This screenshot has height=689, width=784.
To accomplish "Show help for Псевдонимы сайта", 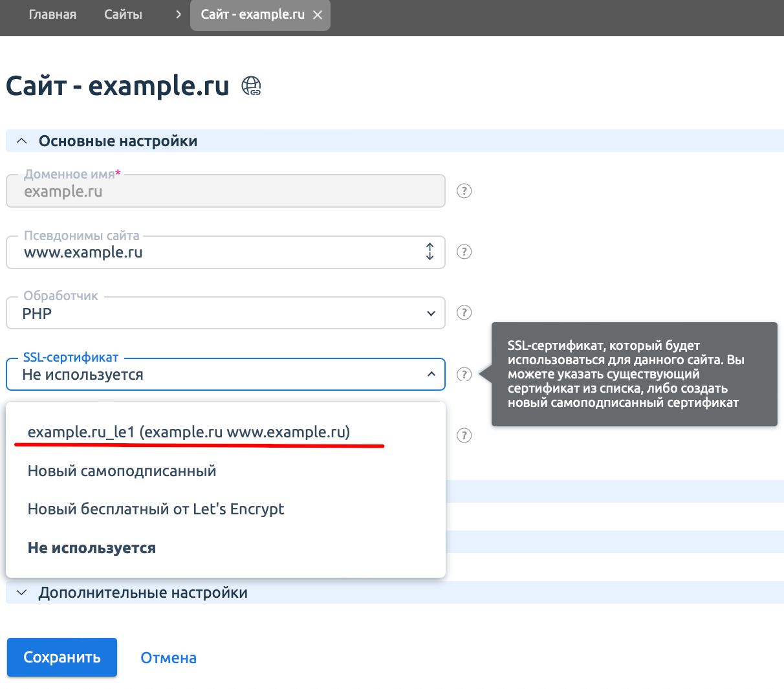I will [x=464, y=252].
